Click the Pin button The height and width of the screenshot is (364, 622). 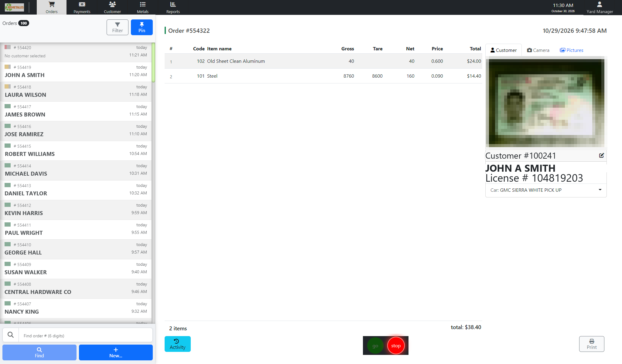142,27
